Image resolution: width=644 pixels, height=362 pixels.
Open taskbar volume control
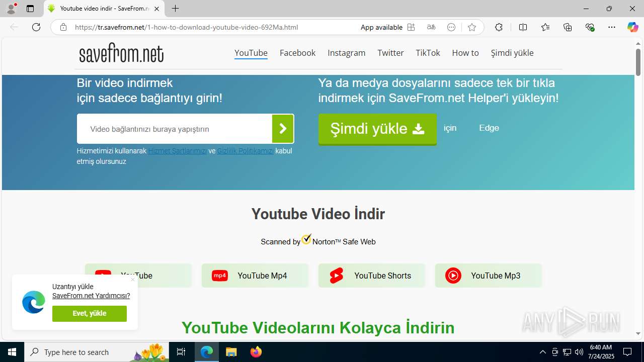pos(579,352)
